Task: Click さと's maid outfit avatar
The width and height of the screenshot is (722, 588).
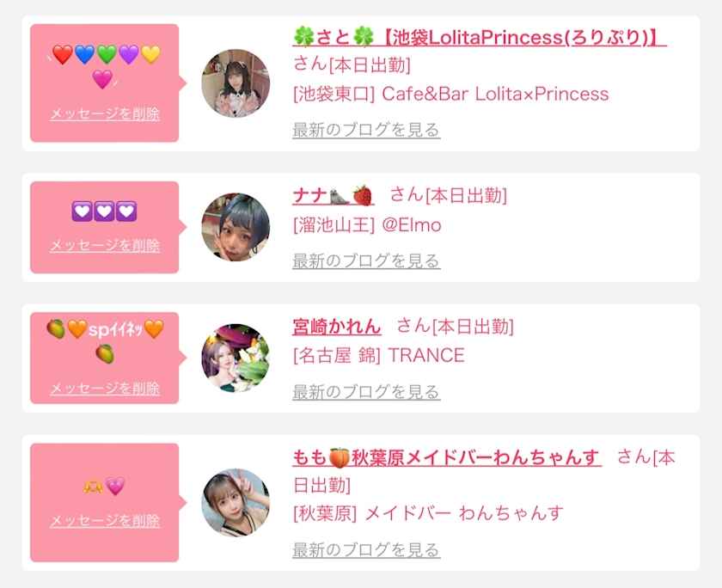Action: click(x=236, y=83)
